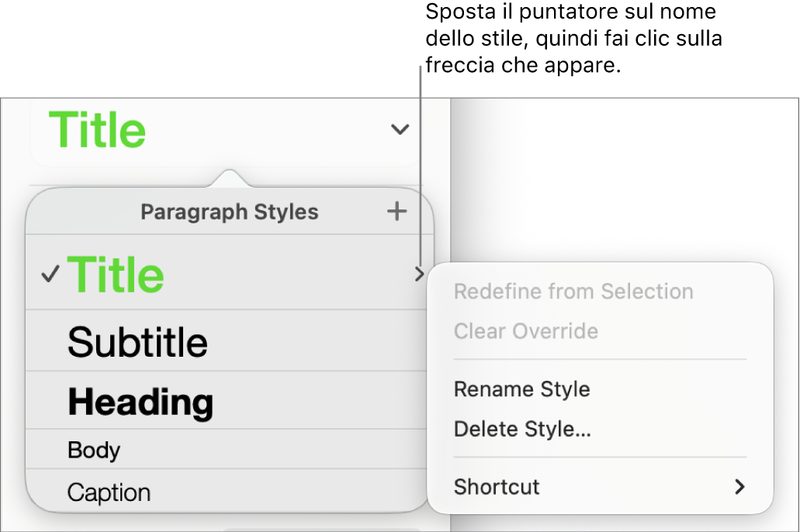The image size is (800, 532).
Task: Click the green Title label in the styles list
Action: pos(116,274)
